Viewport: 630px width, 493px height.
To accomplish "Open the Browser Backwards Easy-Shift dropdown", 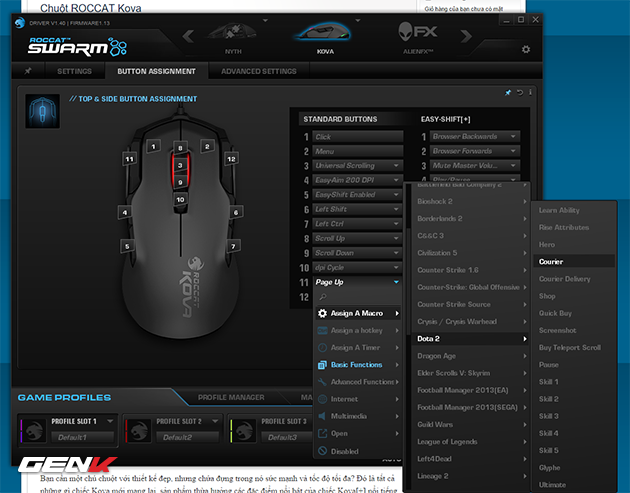I will [x=513, y=137].
